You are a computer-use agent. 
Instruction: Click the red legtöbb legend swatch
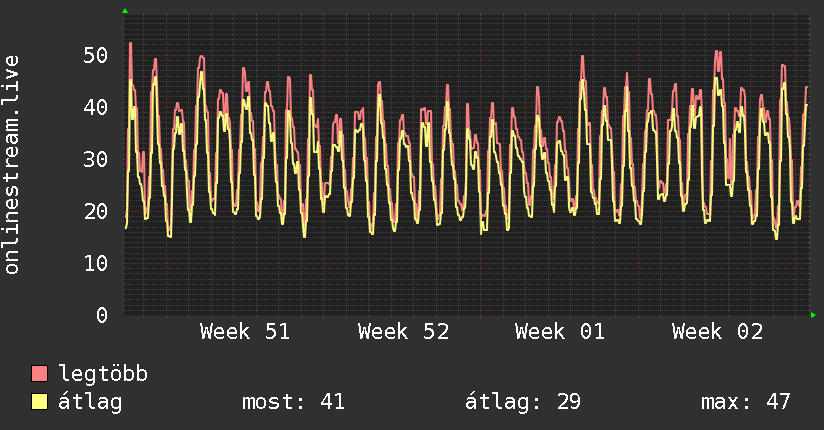39,373
